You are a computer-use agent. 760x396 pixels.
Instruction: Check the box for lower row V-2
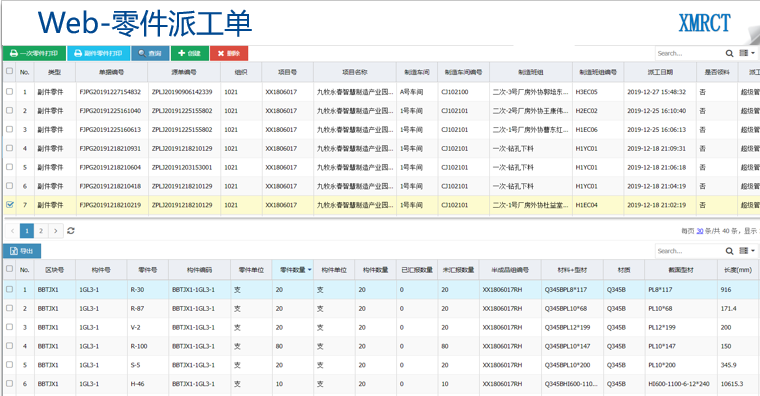[9, 327]
